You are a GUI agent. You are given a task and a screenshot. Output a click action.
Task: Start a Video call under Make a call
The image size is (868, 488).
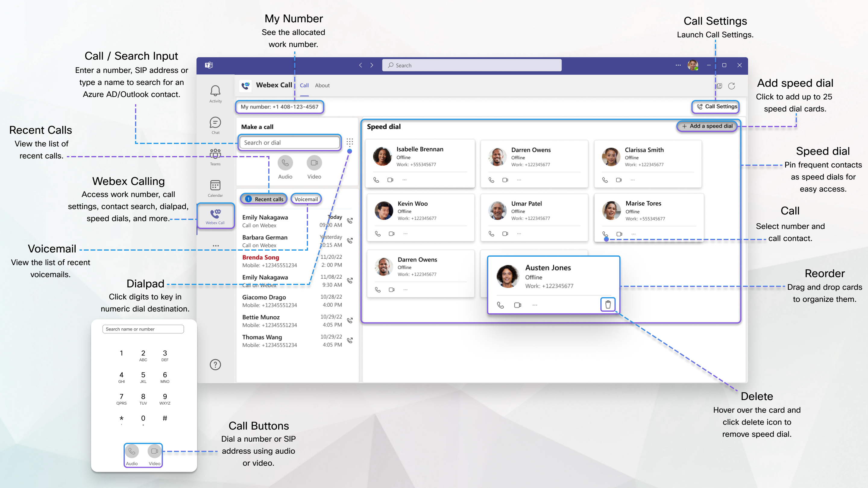click(314, 163)
